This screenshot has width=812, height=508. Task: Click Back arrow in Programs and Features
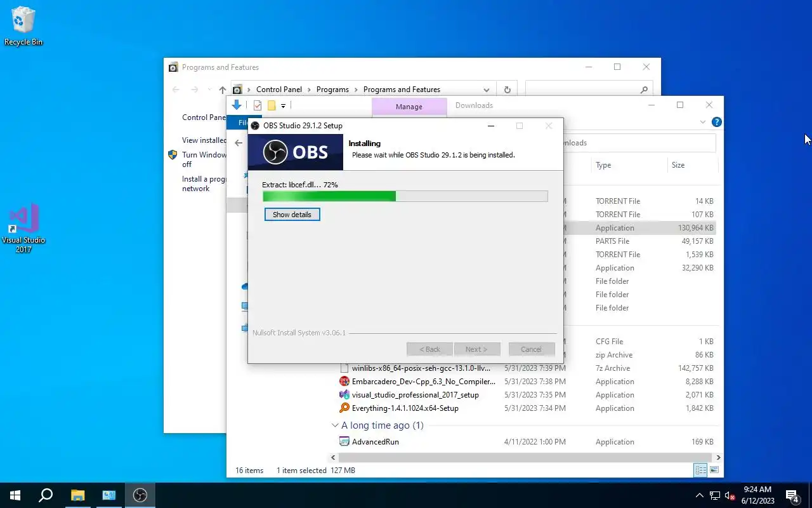[x=176, y=90]
